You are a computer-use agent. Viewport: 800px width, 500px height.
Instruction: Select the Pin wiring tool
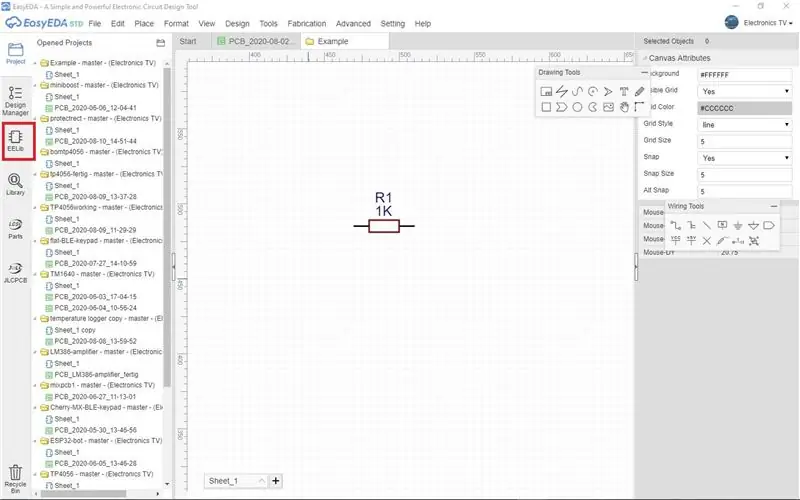coord(738,241)
